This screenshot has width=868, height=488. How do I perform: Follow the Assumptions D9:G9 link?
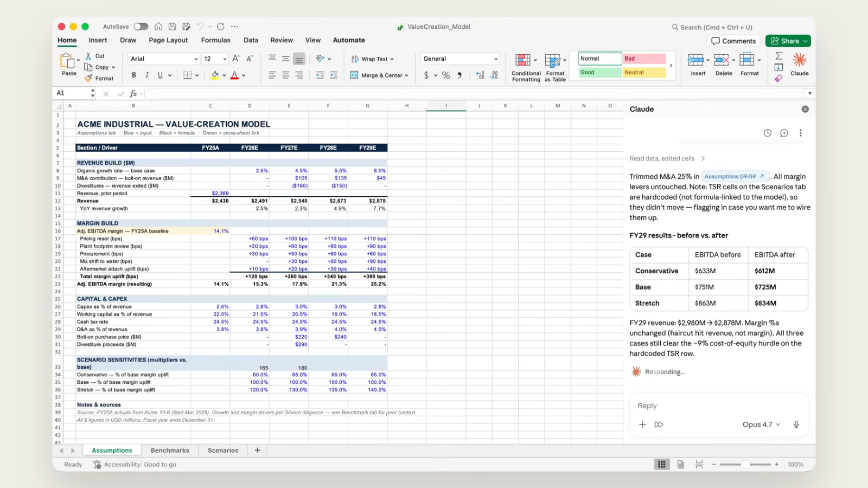(x=735, y=176)
